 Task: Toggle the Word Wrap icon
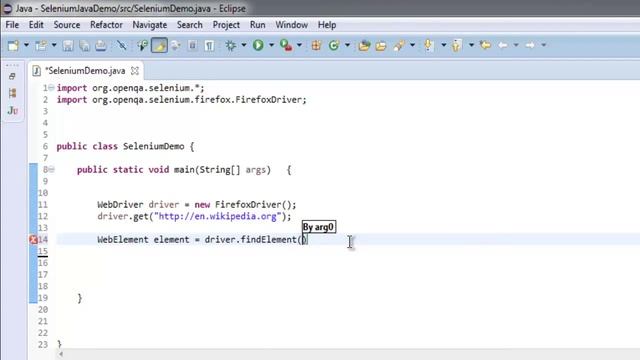176,45
